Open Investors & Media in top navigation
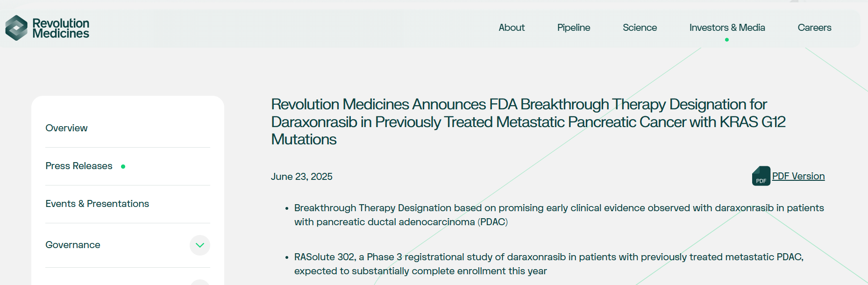This screenshot has width=868, height=285. click(727, 28)
